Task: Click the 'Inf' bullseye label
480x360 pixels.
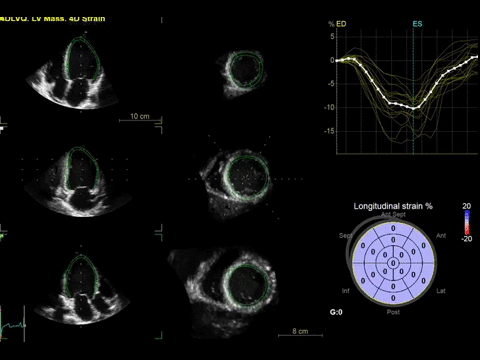Action: point(346,291)
